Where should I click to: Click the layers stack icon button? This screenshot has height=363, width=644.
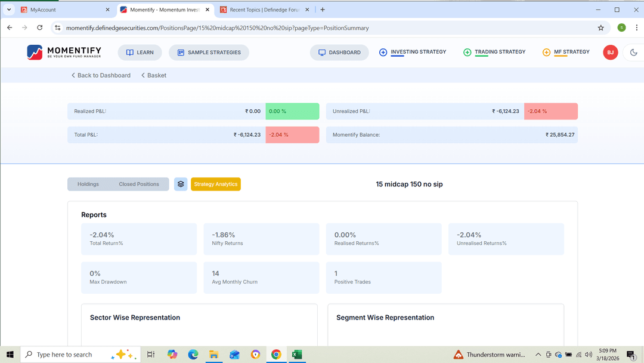181,184
